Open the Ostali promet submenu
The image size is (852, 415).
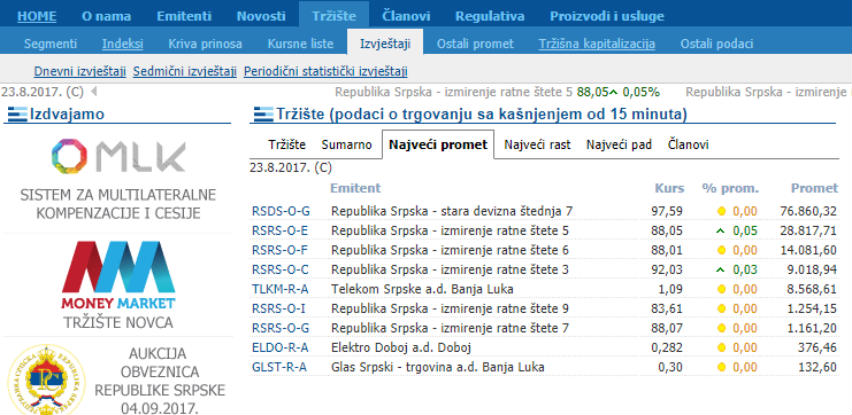point(475,44)
